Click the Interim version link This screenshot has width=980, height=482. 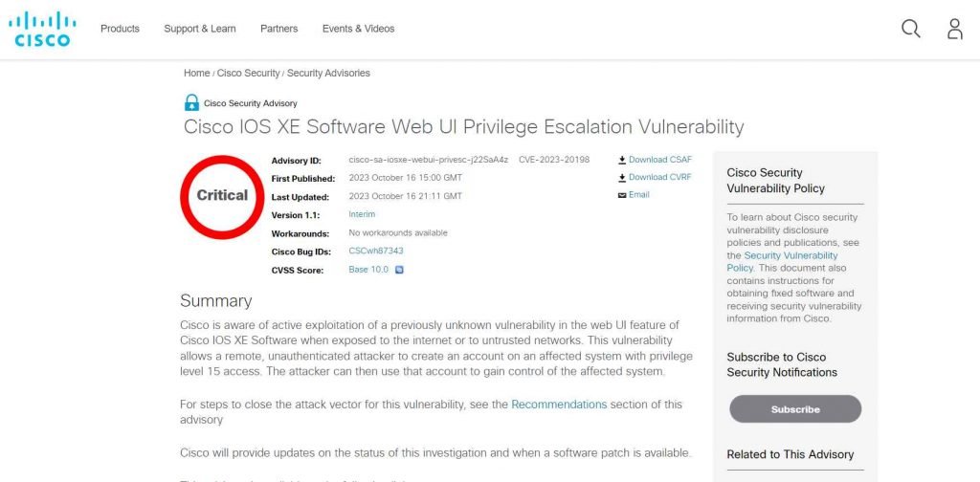pyautogui.click(x=362, y=214)
